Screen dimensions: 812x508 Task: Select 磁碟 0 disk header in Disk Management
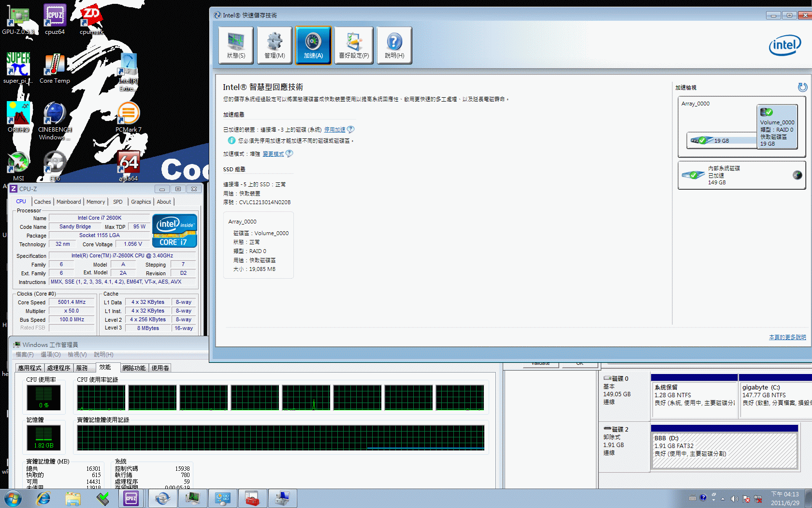(624, 396)
